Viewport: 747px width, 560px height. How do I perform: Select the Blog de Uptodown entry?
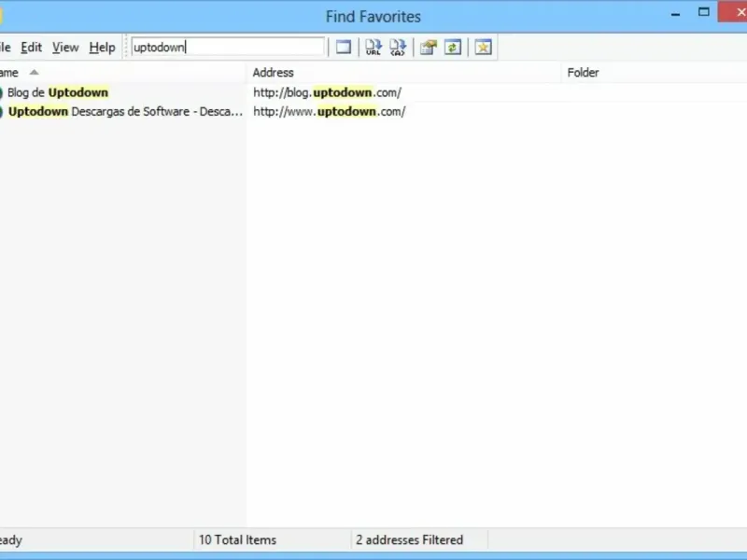point(58,92)
